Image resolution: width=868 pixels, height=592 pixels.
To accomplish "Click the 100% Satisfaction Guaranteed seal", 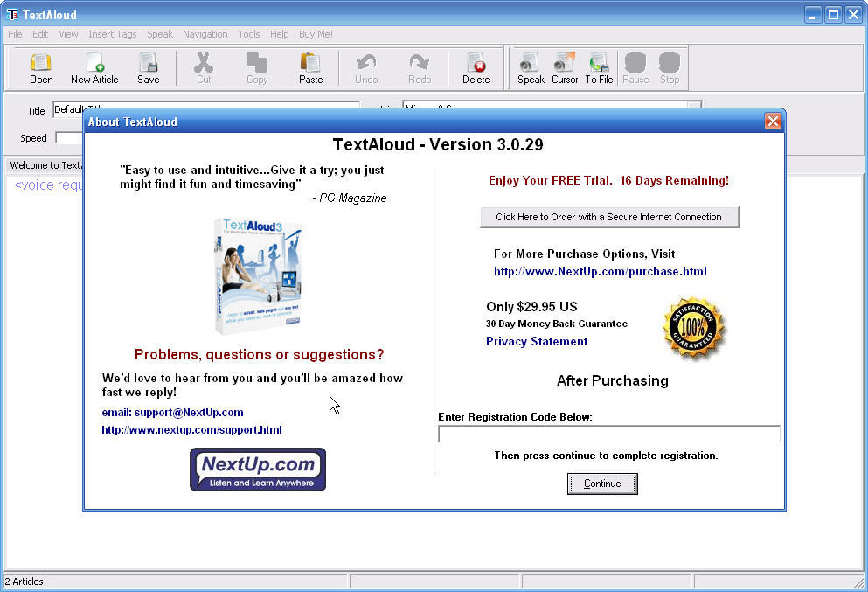I will point(694,328).
